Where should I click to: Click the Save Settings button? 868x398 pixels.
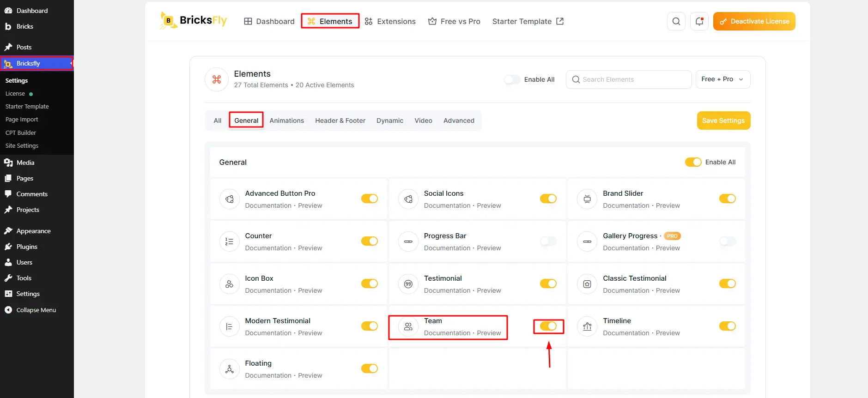tap(723, 121)
